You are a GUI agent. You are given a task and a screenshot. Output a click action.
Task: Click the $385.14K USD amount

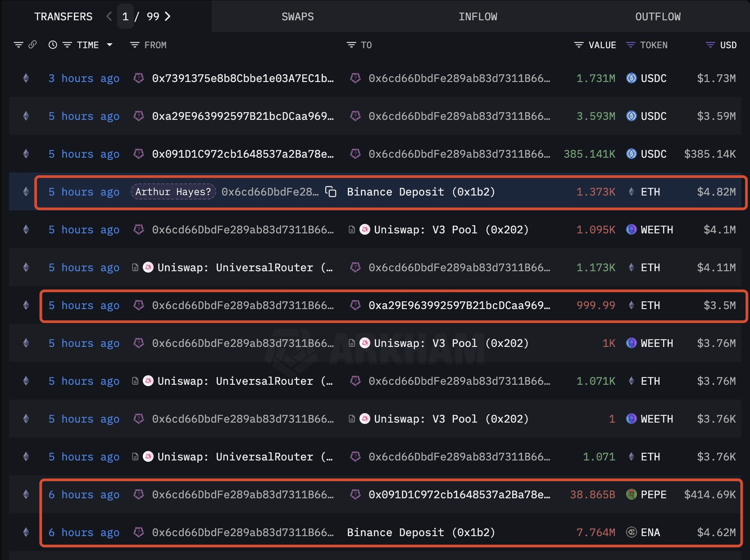tap(710, 154)
